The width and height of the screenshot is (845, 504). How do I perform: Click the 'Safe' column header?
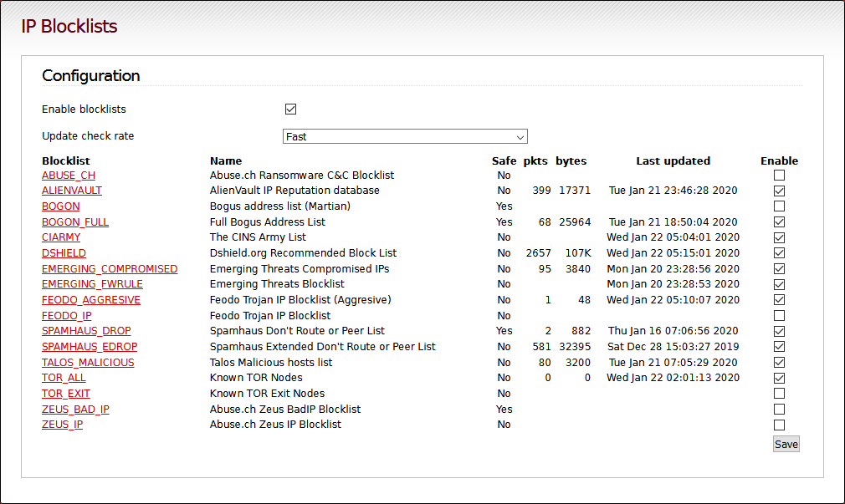[x=504, y=161]
